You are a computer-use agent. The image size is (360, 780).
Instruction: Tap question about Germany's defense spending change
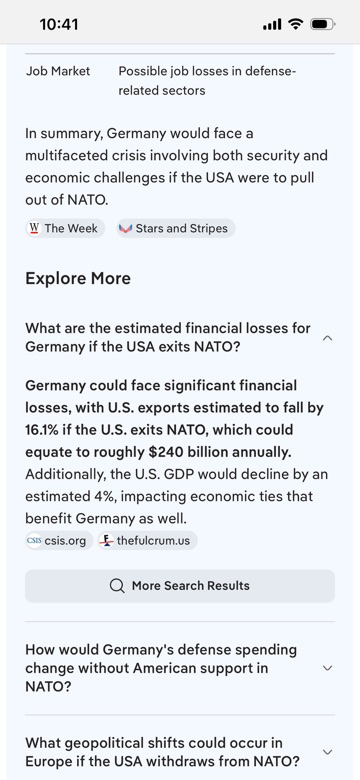click(x=161, y=668)
